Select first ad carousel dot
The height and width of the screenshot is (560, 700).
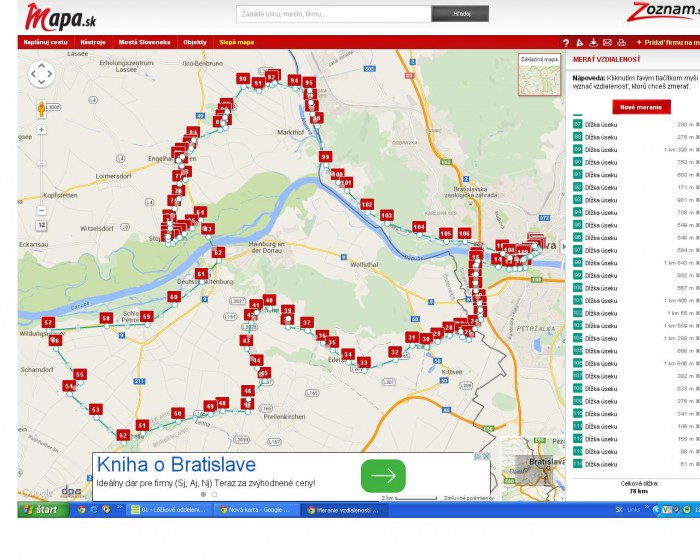(x=204, y=494)
